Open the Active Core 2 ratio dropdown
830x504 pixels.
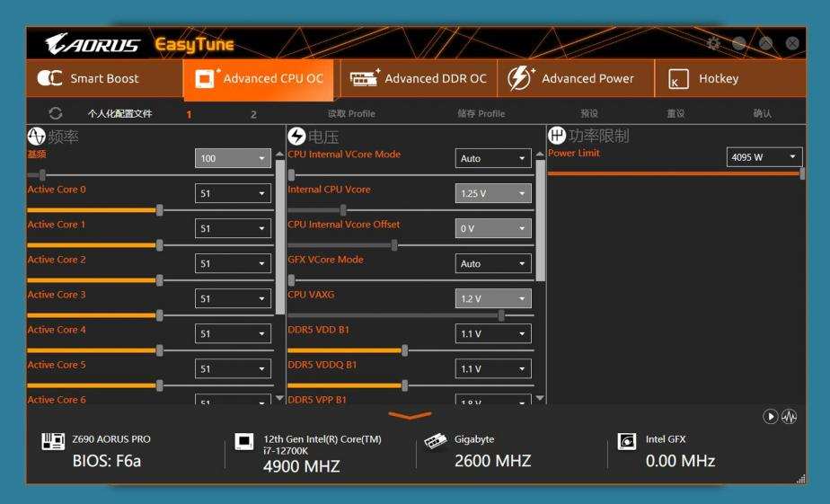233,263
